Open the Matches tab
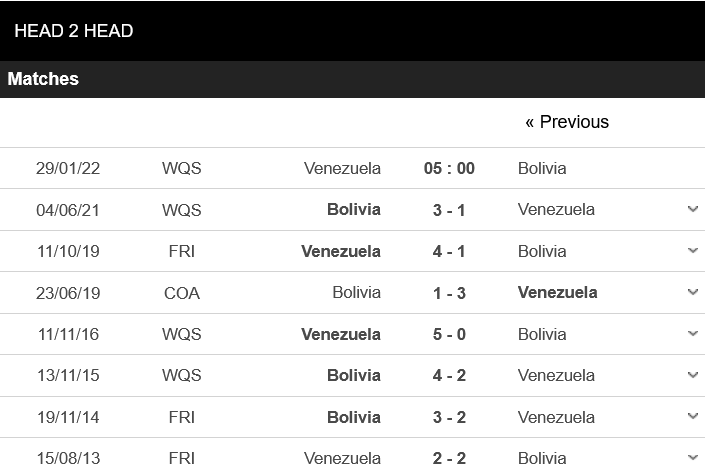The image size is (705, 476). point(43,79)
